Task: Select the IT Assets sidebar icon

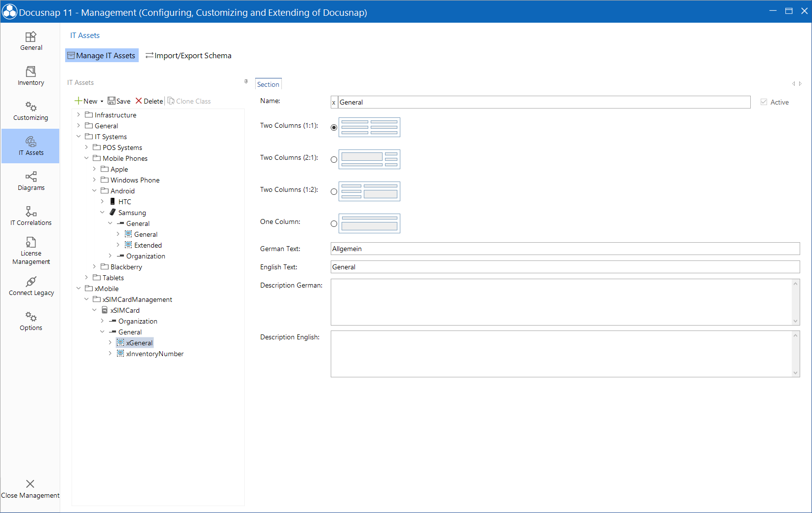Action: 31,146
